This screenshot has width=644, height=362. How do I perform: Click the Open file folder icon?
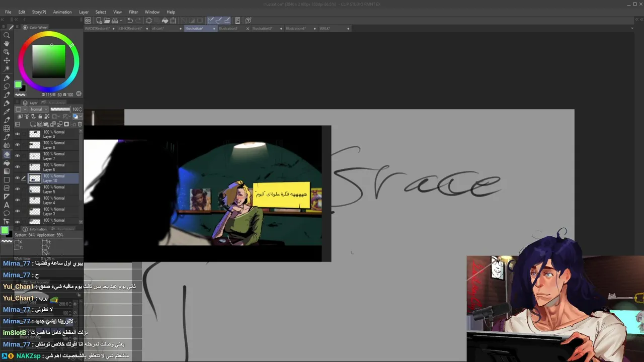pos(107,21)
